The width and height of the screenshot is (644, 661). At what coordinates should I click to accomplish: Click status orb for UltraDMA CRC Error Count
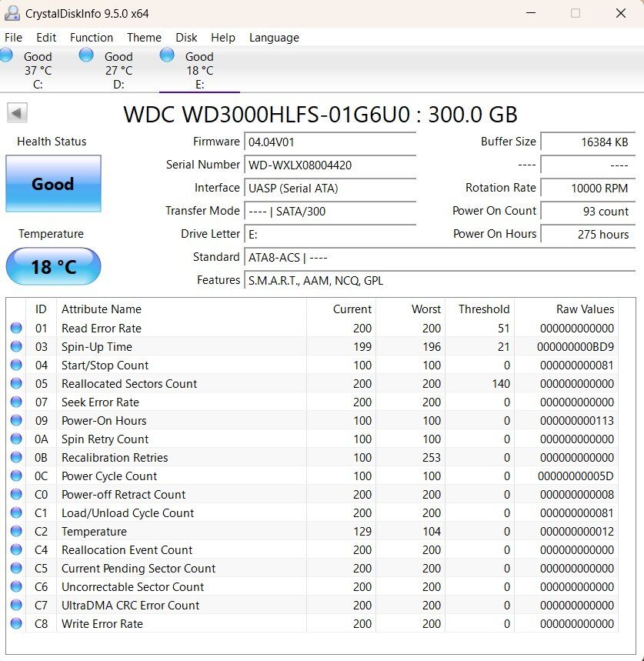click(x=16, y=605)
